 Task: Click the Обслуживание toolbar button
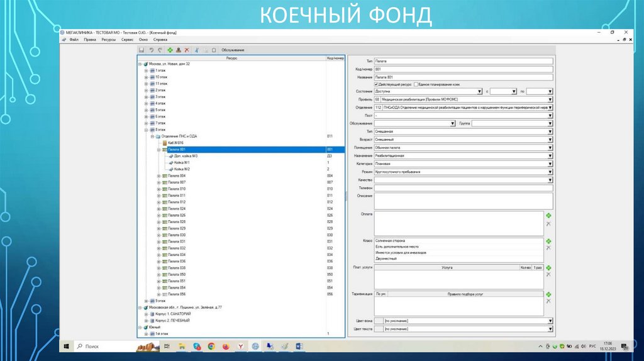tap(233, 50)
